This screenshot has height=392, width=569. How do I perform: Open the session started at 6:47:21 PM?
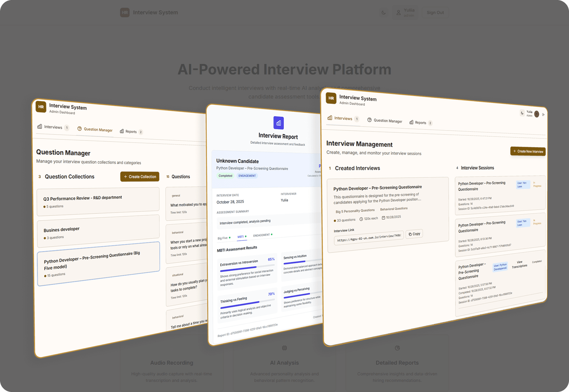[x=500, y=195]
